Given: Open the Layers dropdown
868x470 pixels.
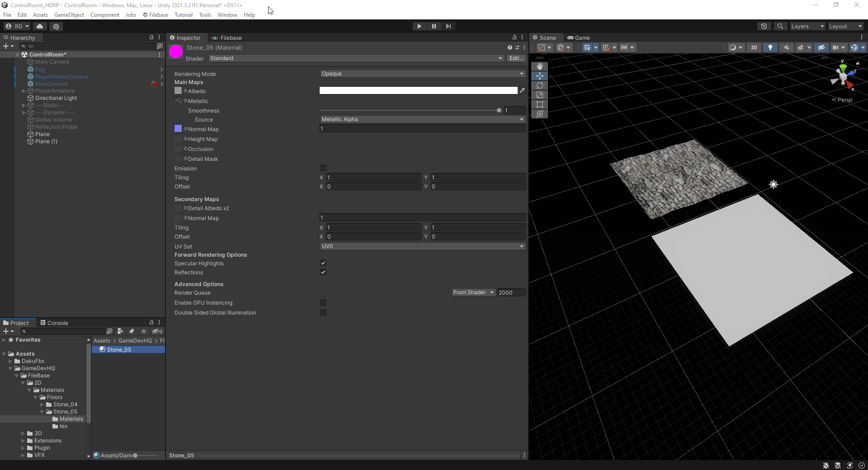Looking at the screenshot, I should [807, 26].
